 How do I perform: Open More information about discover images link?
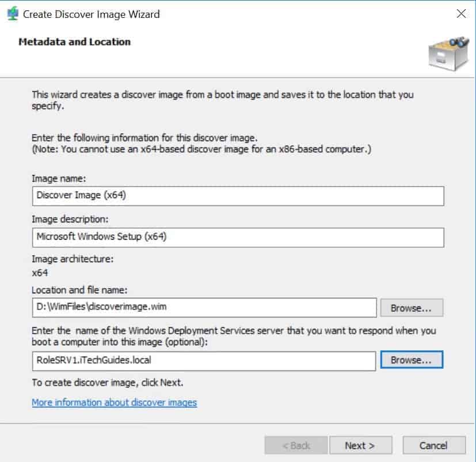(114, 403)
